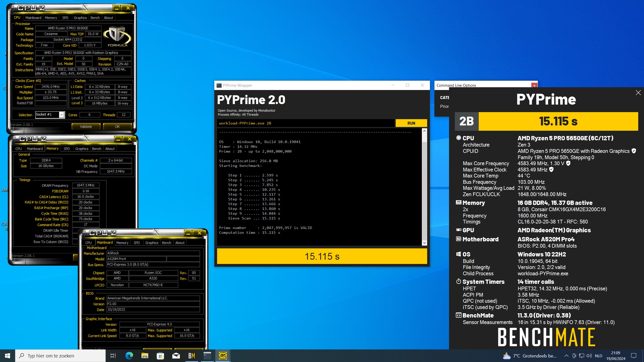Close the top CPU-Z CPU window
The image size is (644, 362).
click(128, 8)
